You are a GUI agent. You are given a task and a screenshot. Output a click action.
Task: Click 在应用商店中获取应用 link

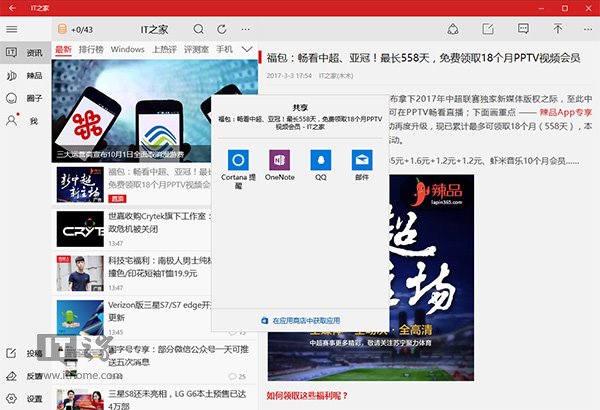pos(301,320)
